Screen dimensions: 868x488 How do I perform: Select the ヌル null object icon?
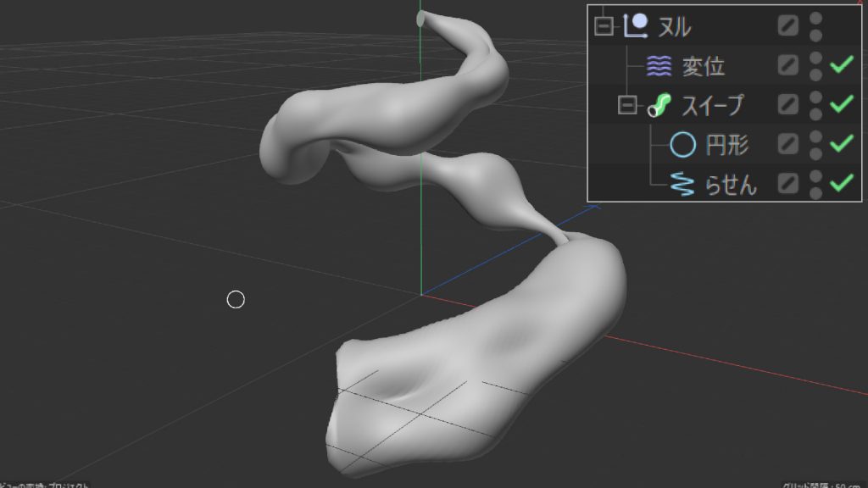(x=634, y=25)
